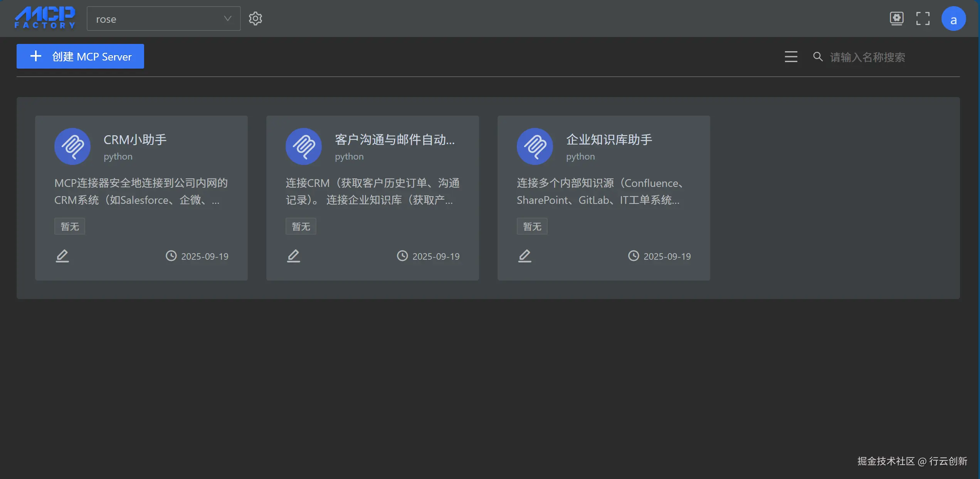Click the 2025-09-19 date on CRM小助手 card

pos(205,256)
